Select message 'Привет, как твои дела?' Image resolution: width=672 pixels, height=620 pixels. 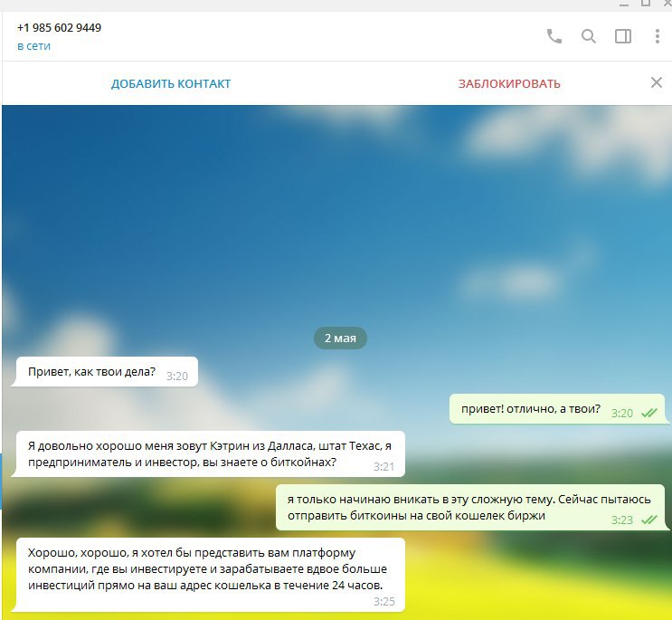point(107,372)
